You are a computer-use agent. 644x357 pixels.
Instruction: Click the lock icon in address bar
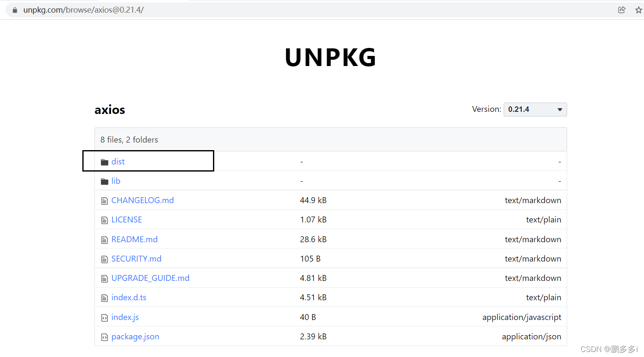click(15, 10)
